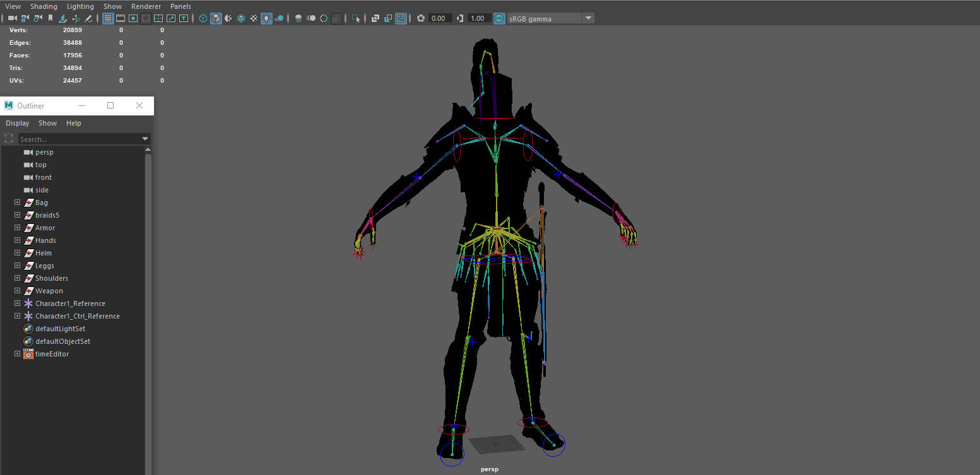Select Smooth Shade All cube icon
980x475 pixels.
click(x=216, y=19)
